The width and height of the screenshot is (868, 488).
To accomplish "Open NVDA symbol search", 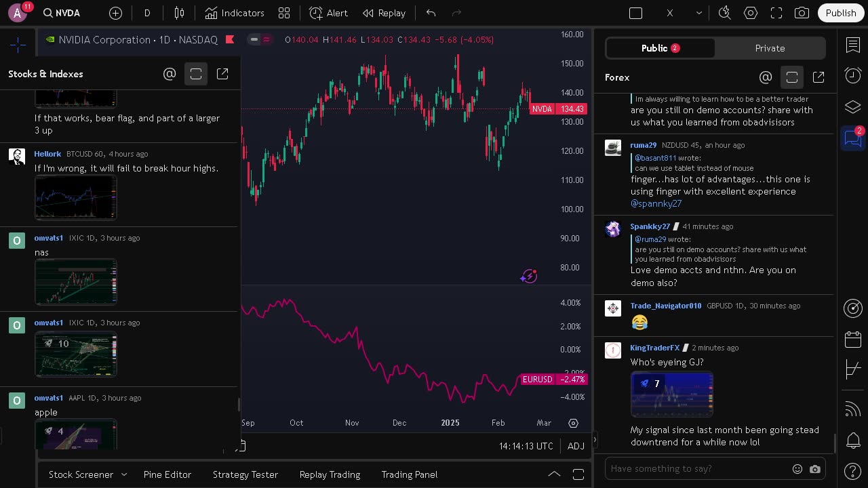I will point(61,13).
